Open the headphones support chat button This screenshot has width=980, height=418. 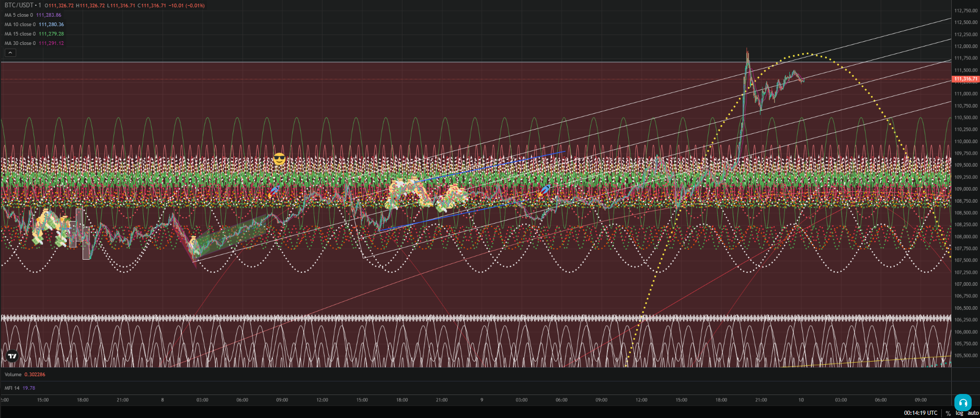coord(963,403)
